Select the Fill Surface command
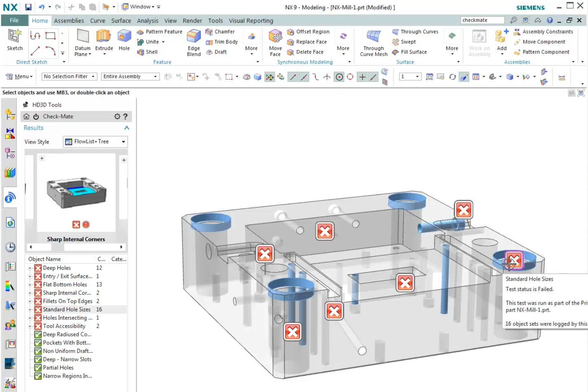This screenshot has height=392, width=588. pos(409,52)
